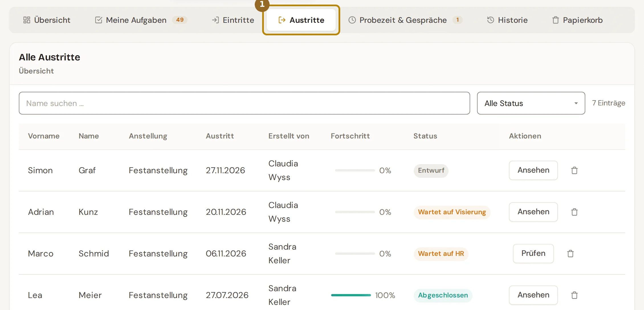The height and width of the screenshot is (310, 644).
Task: Click trash icon for Lea Meier
Action: click(574, 295)
